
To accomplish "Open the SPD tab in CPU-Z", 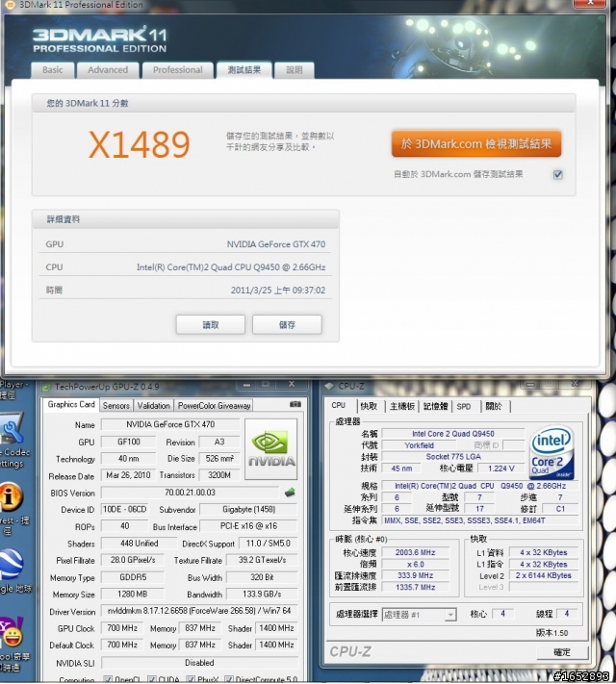I will (x=464, y=406).
